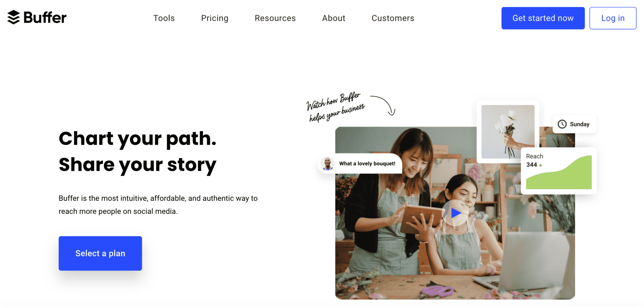Click the clock icon beside Sunday
This screenshot has width=644, height=307.
[562, 124]
